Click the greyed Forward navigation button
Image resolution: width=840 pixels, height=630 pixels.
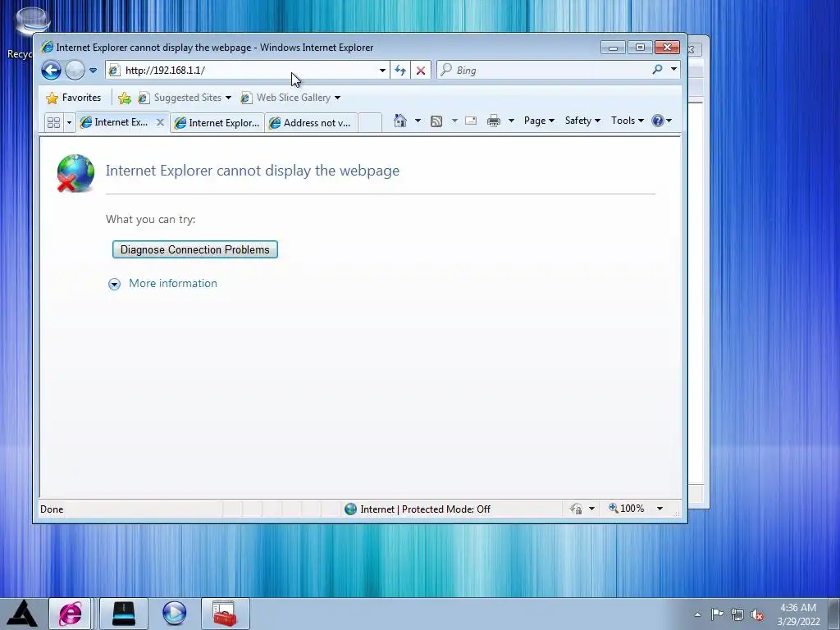[75, 71]
